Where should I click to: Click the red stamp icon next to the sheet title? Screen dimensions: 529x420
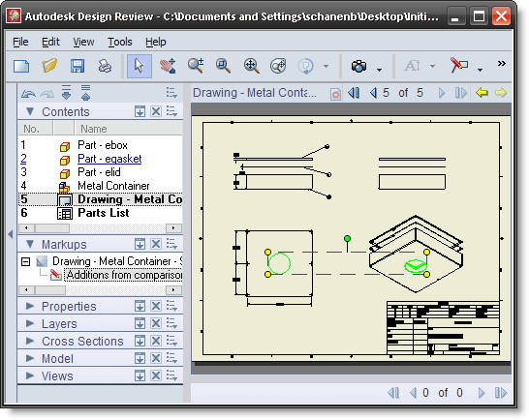coord(335,94)
